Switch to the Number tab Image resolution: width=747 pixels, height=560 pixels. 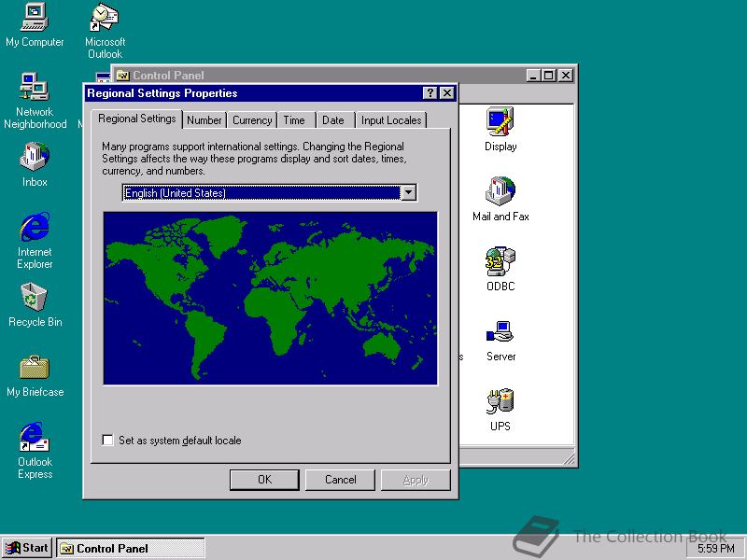click(x=204, y=120)
